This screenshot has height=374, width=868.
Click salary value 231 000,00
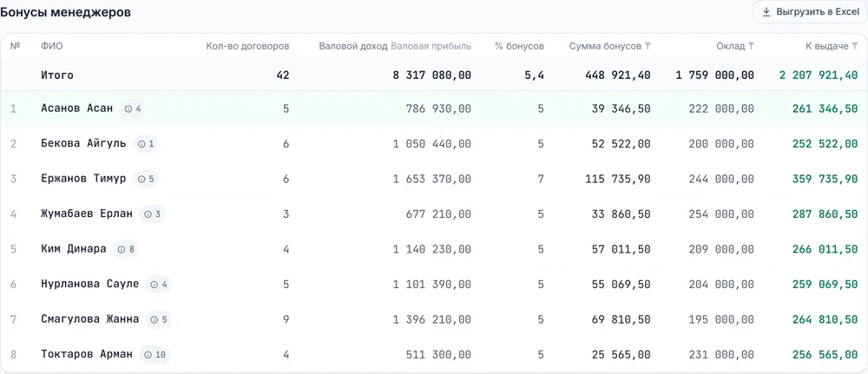721,355
